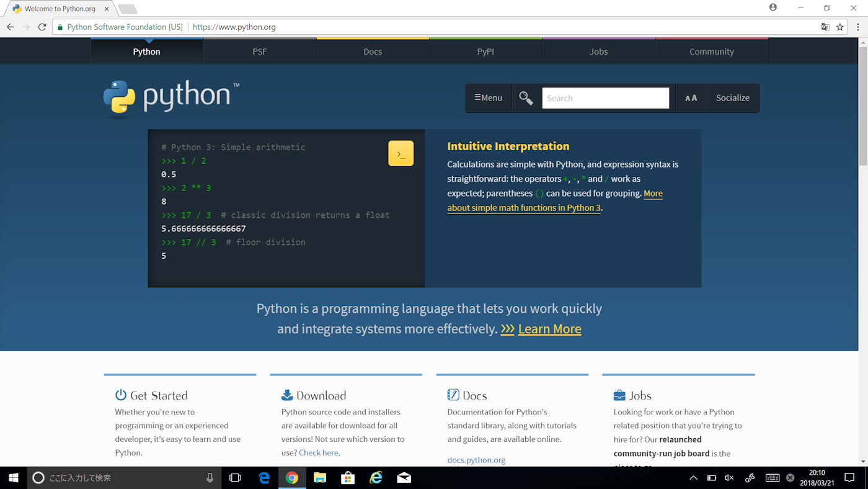This screenshot has width=868, height=489.
Task: Toggle text size with AA button
Action: (x=691, y=98)
